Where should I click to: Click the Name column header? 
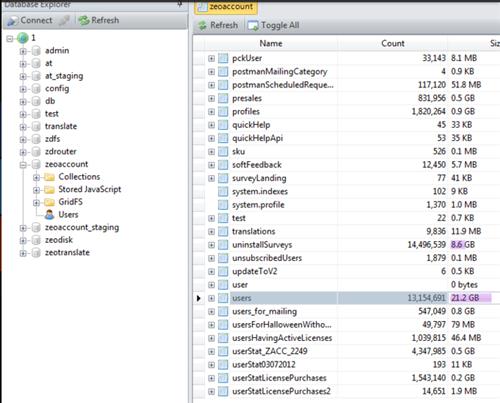(x=271, y=43)
